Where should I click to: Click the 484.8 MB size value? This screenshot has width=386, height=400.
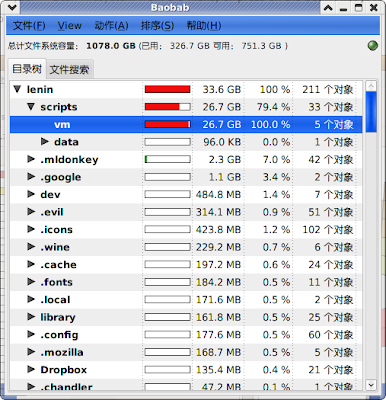218,194
